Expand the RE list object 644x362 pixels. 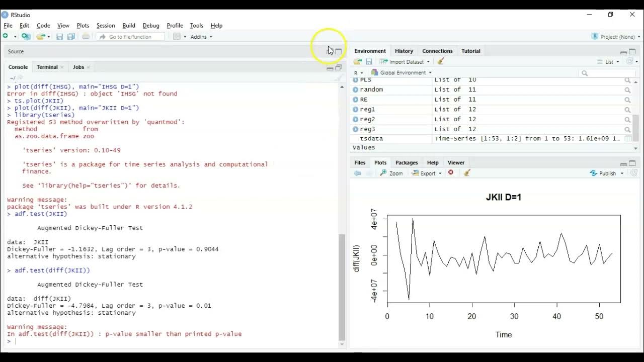[x=356, y=100]
